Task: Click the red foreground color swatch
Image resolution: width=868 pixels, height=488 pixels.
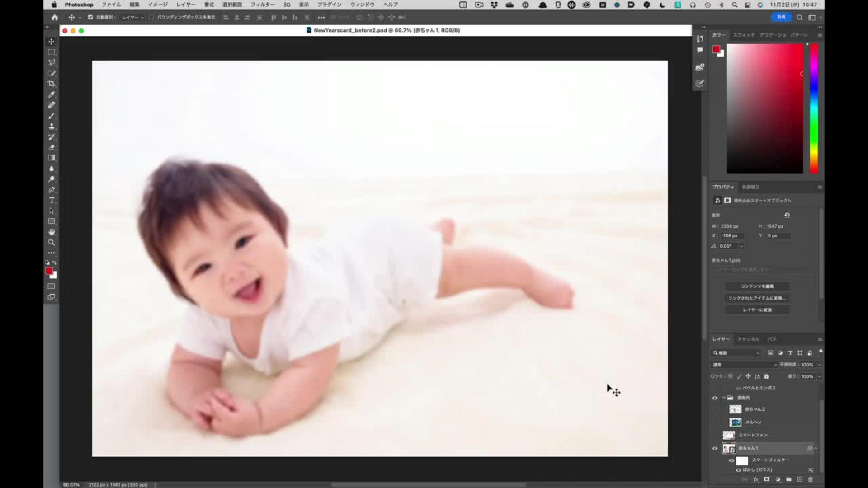Action: [x=48, y=271]
